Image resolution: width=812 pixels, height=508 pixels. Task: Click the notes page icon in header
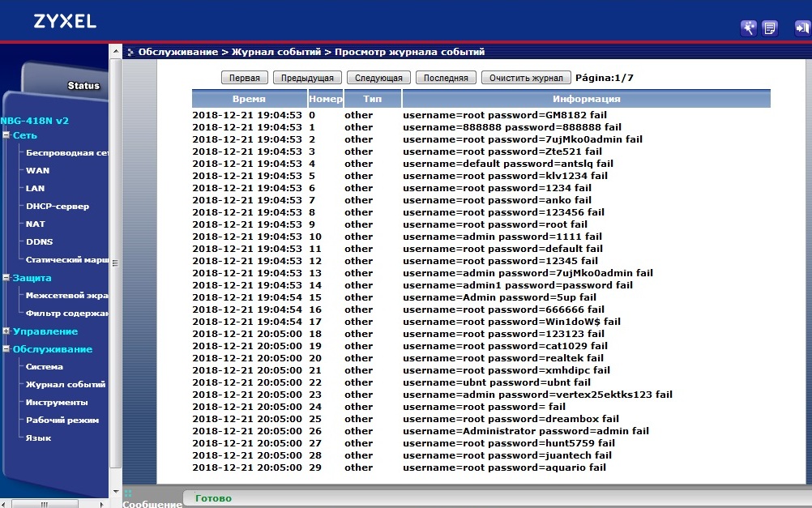point(770,28)
